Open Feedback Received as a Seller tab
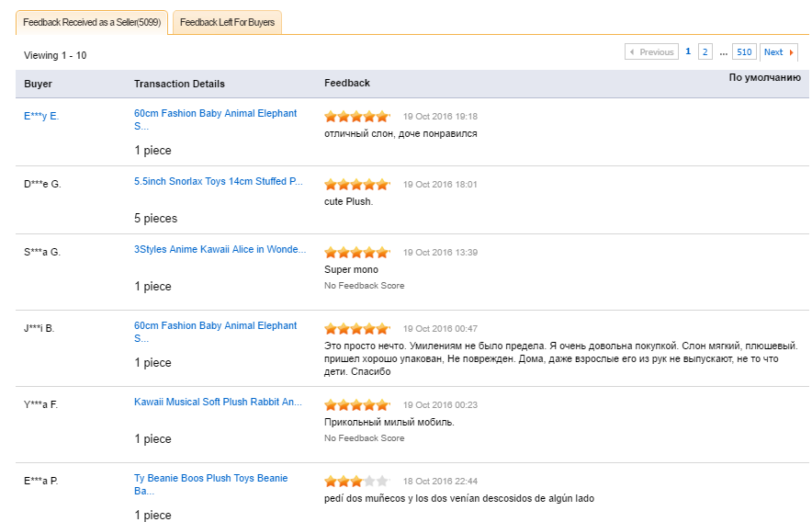This screenshot has width=812, height=522. click(92, 22)
